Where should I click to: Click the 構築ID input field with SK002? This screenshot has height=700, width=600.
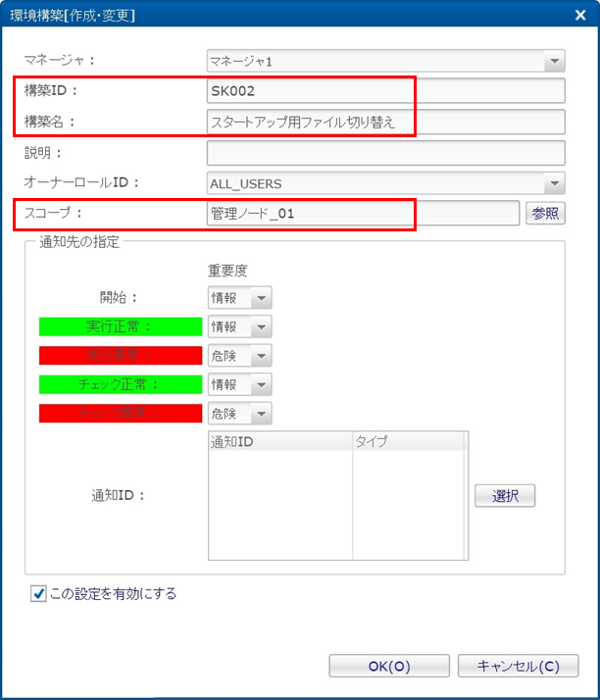[385, 90]
